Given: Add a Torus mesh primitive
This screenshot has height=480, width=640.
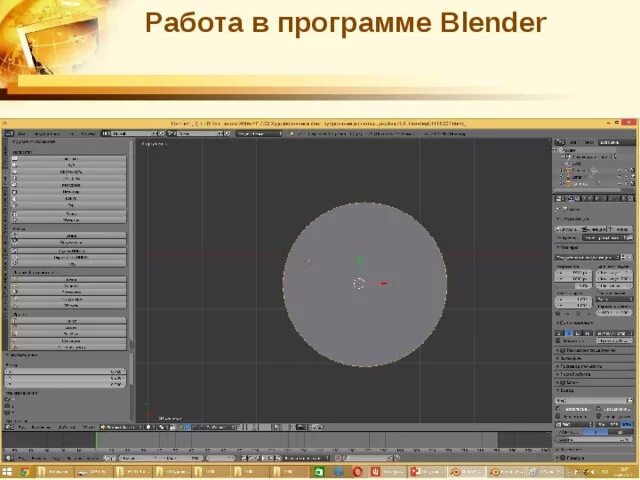Looking at the screenshot, I should click(69, 204).
